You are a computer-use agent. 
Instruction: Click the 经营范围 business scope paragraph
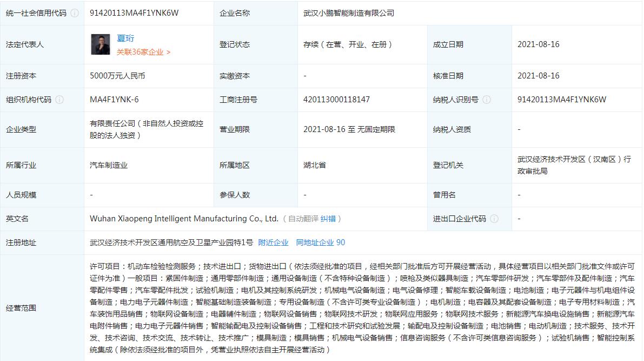(x=362, y=308)
